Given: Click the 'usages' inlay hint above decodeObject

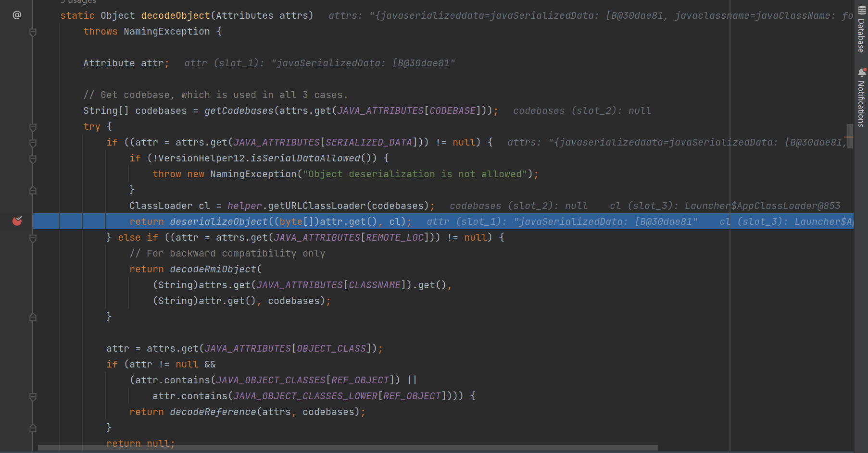Looking at the screenshot, I should [78, 2].
